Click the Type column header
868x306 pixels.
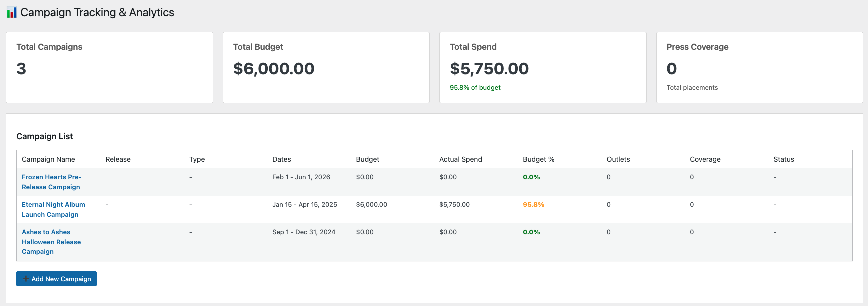coord(197,159)
